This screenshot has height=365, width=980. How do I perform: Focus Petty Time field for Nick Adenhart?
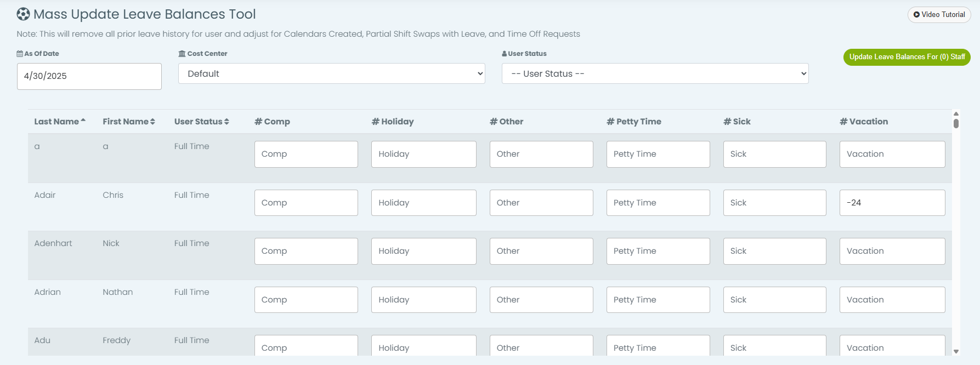coord(658,251)
